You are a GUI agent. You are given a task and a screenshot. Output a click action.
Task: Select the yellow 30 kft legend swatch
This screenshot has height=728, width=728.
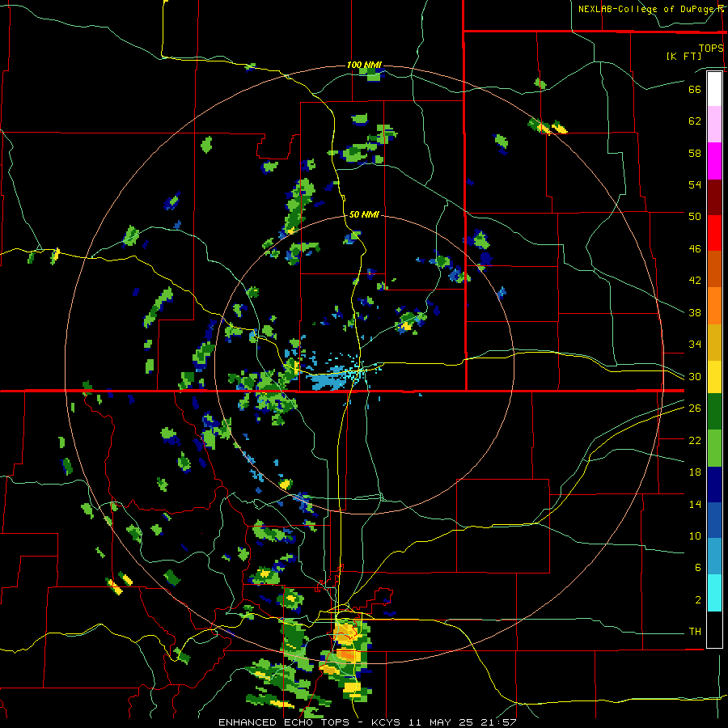714,376
